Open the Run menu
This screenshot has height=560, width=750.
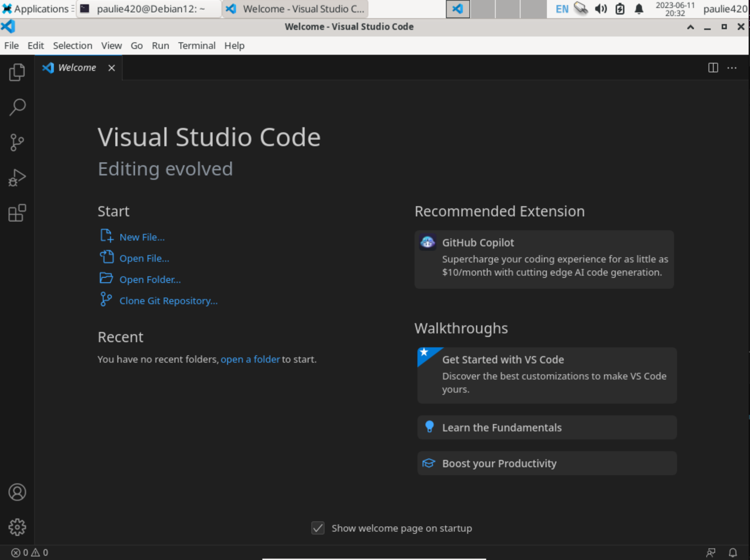[x=160, y=45]
